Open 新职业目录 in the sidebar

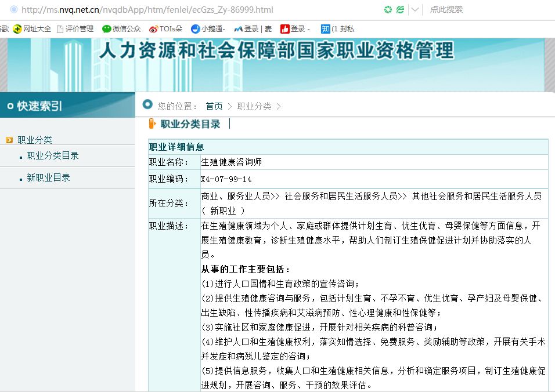click(x=48, y=177)
